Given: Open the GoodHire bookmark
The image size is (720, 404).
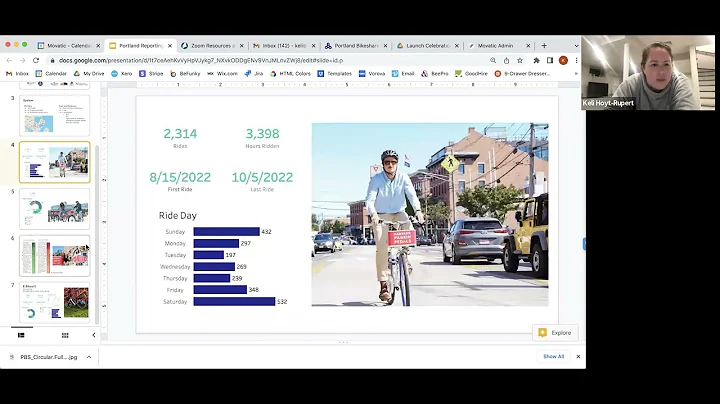Looking at the screenshot, I should pyautogui.click(x=471, y=73).
